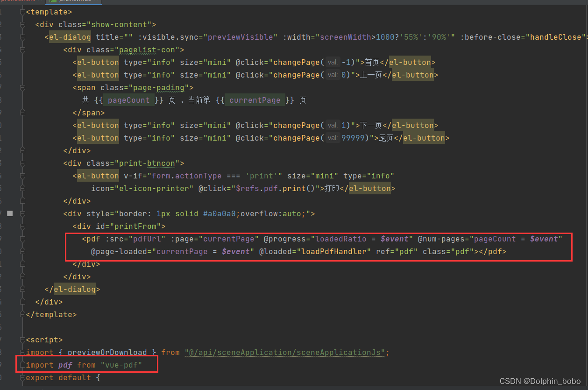Click the 上一页 button label text
The height and width of the screenshot is (390, 588).
pyautogui.click(x=370, y=75)
